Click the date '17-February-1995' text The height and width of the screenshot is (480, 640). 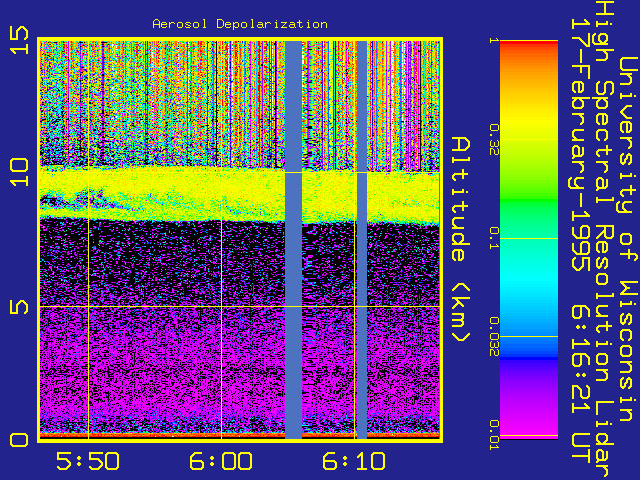click(x=580, y=145)
